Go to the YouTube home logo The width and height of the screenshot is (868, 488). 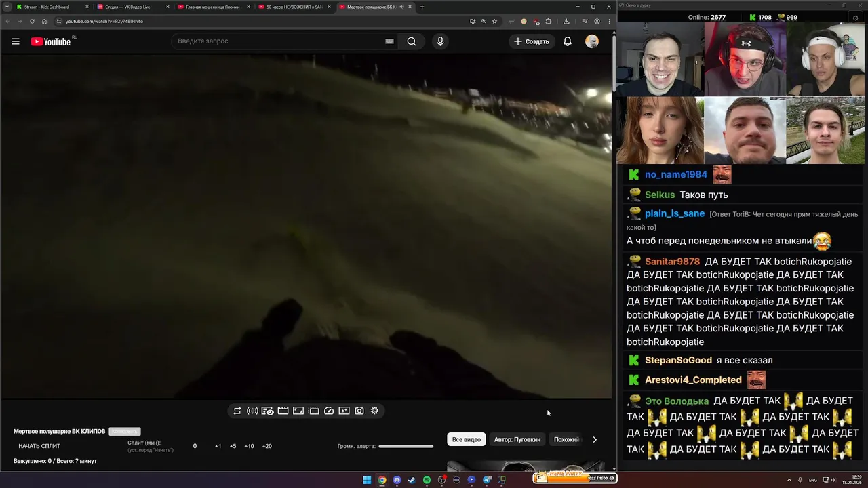click(x=51, y=41)
